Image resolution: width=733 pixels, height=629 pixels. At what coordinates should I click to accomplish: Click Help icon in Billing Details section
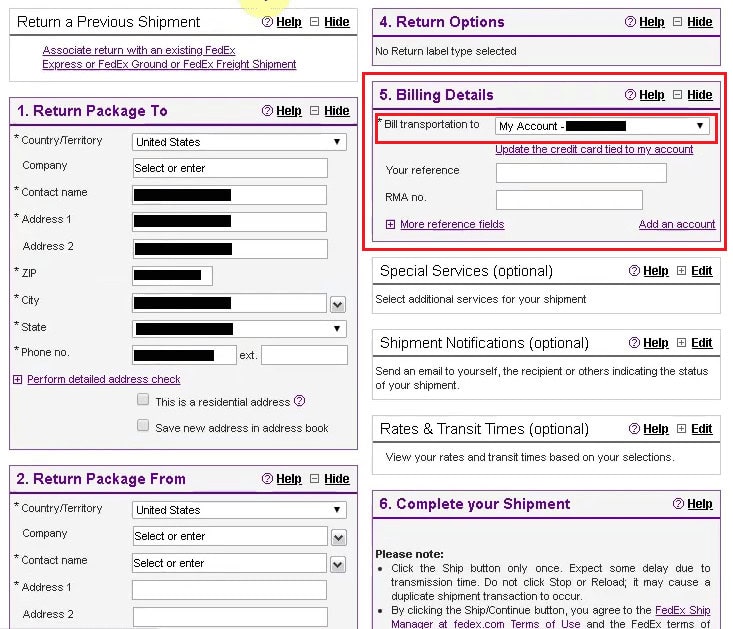pos(630,95)
